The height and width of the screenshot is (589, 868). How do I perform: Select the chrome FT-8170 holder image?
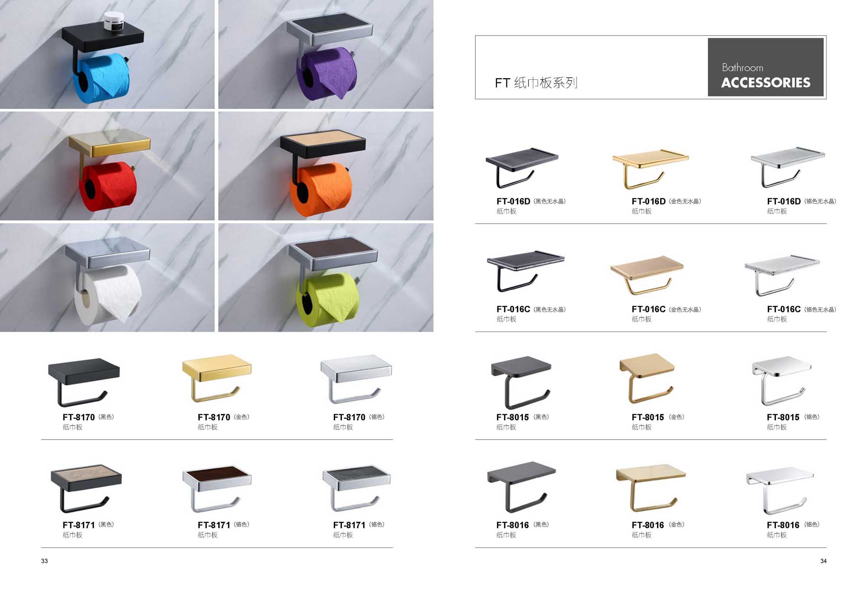coord(356,379)
